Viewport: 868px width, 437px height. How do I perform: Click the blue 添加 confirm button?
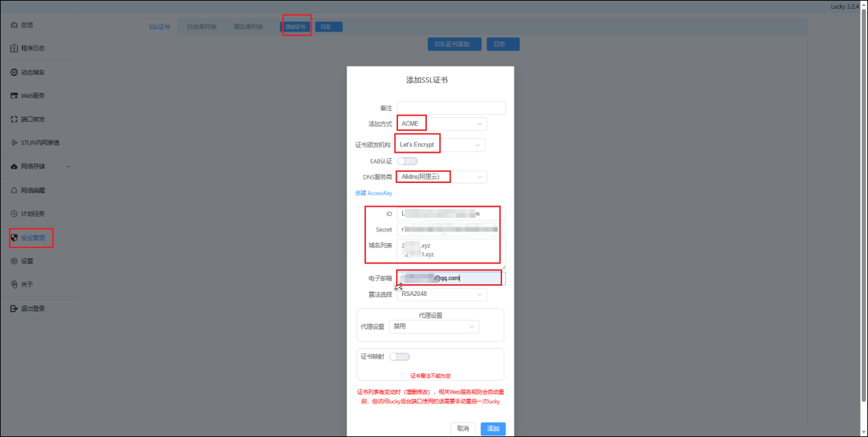point(493,429)
